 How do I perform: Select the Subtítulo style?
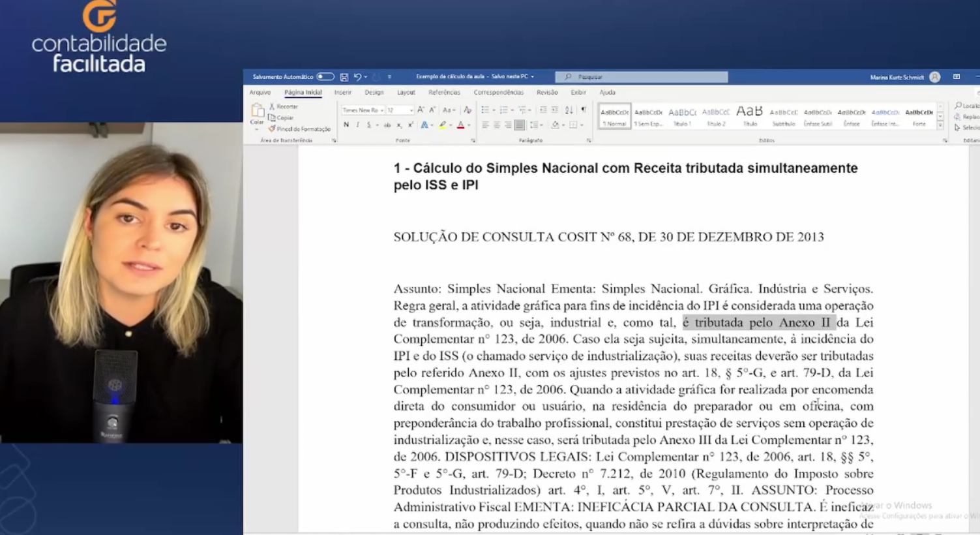coord(784,116)
